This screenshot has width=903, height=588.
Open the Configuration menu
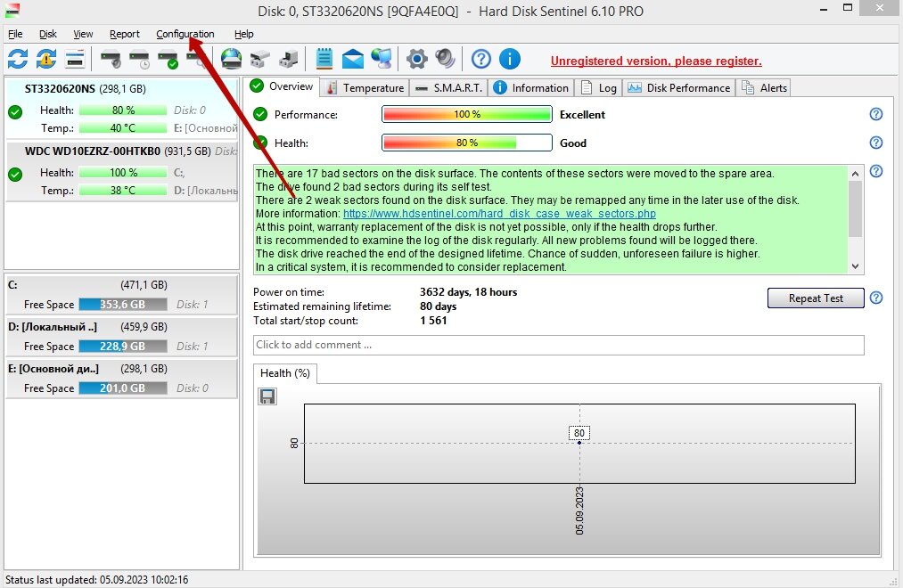(x=185, y=34)
